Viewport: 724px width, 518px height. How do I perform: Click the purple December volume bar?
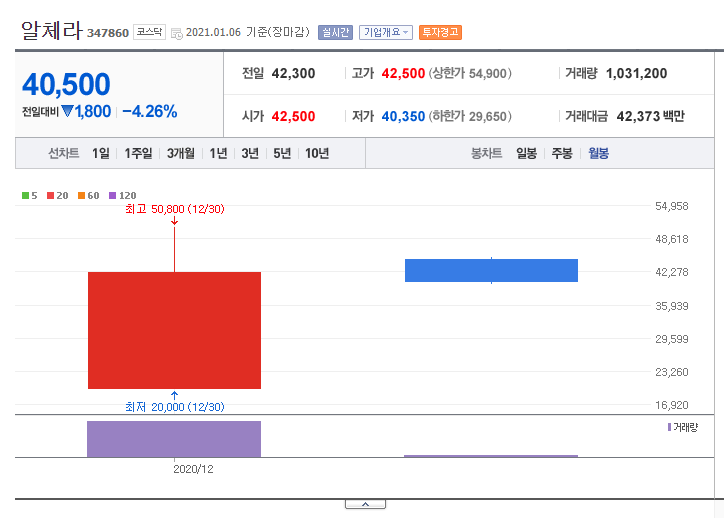[x=174, y=439]
